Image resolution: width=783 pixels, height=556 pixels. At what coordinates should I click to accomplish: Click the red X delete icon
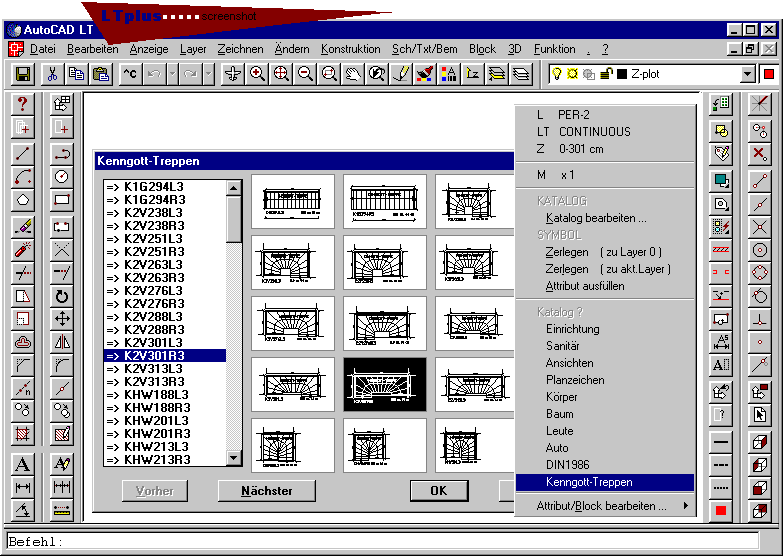[760, 153]
